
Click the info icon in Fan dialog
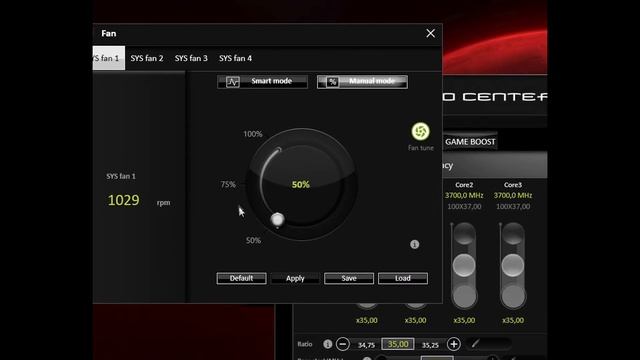414,244
